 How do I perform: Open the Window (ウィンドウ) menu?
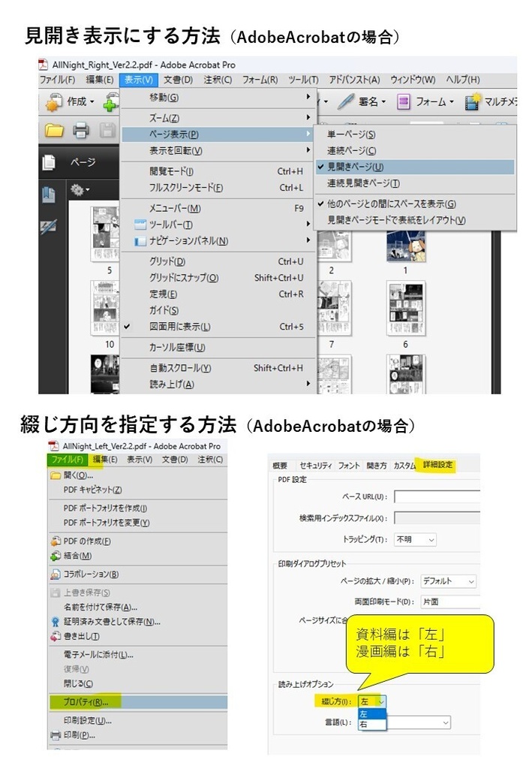(x=413, y=80)
